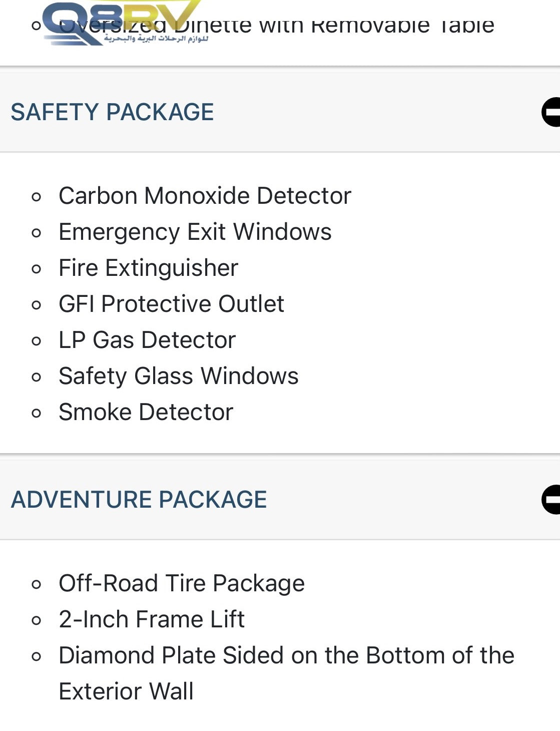Click the Diamond Plate Sided item text
Image resolution: width=560 pixels, height=731 pixels.
tap(286, 655)
